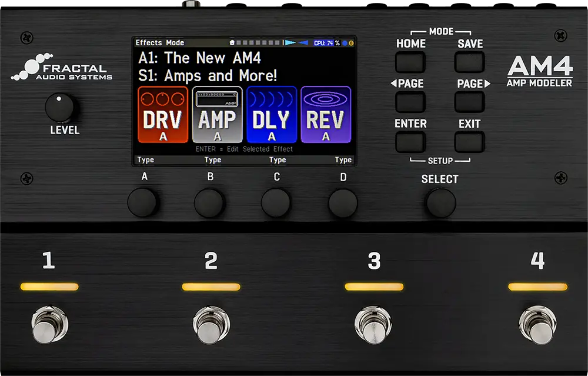Tap the Type label above knob A
The width and height of the screenshot is (588, 376).
point(145,160)
